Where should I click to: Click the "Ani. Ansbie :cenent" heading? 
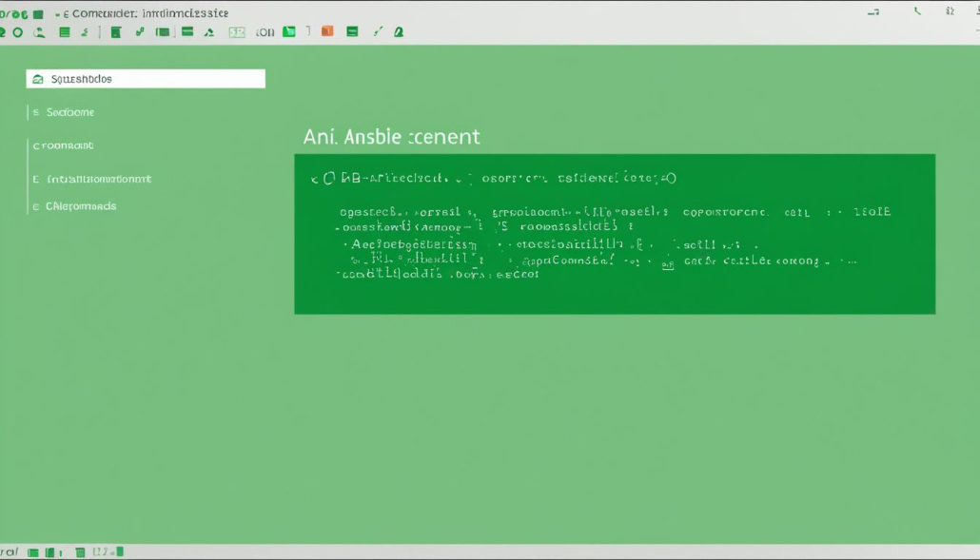click(391, 137)
